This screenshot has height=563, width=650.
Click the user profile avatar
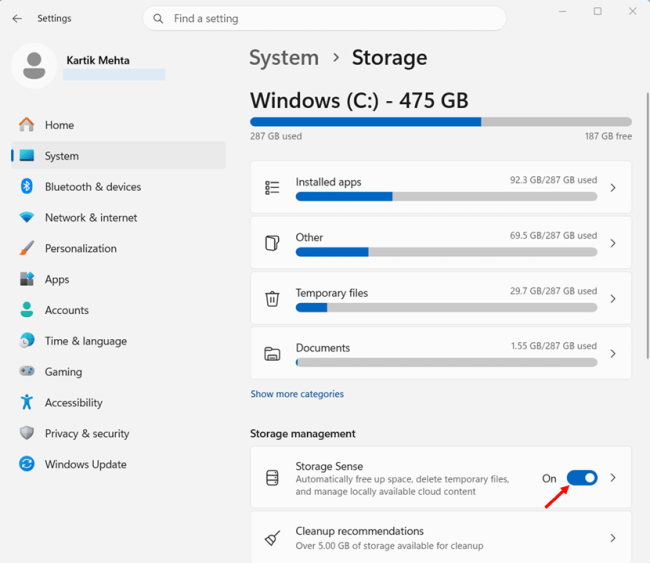click(x=34, y=66)
